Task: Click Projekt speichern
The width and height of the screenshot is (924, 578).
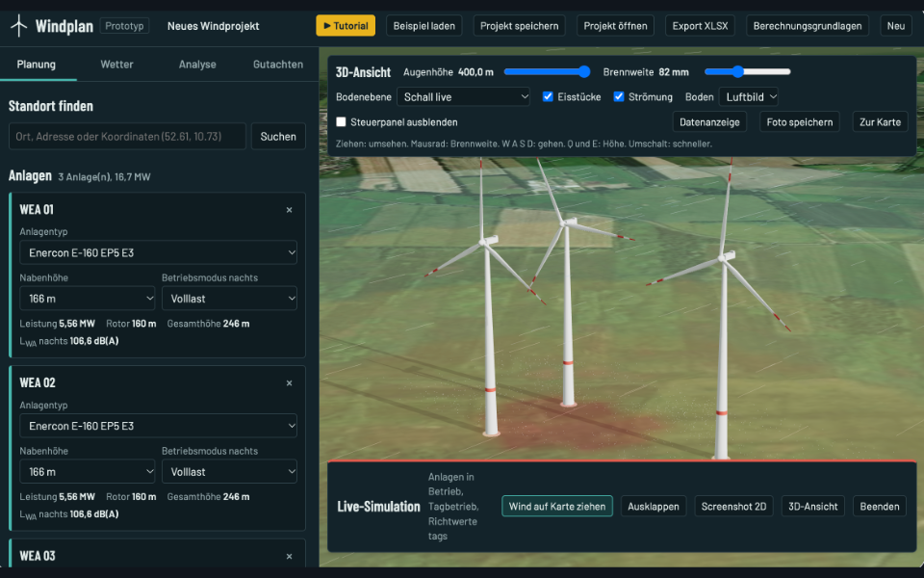Action: [x=519, y=26]
